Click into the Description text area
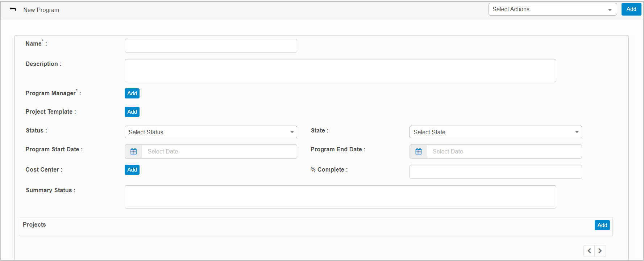This screenshot has width=644, height=261. click(340, 71)
